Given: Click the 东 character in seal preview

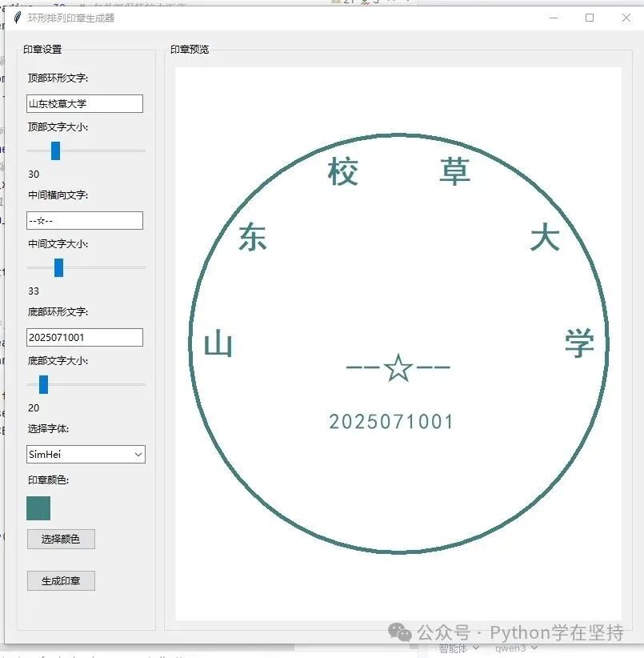Looking at the screenshot, I should [253, 237].
